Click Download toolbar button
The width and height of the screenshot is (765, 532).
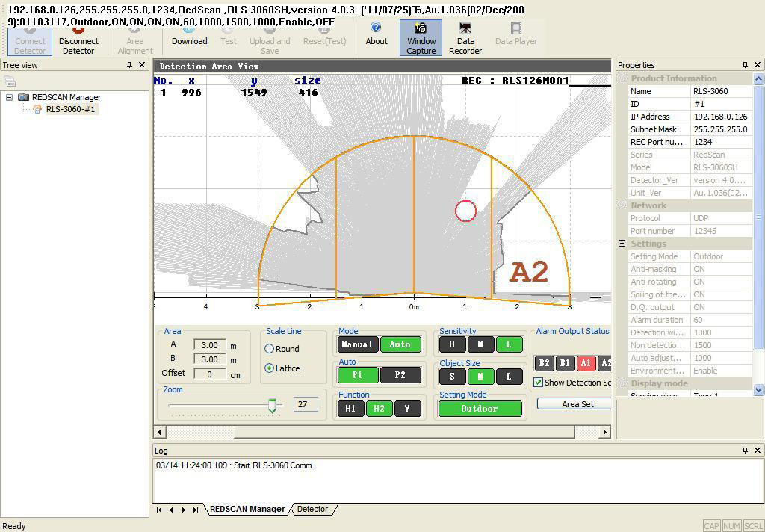[189, 37]
